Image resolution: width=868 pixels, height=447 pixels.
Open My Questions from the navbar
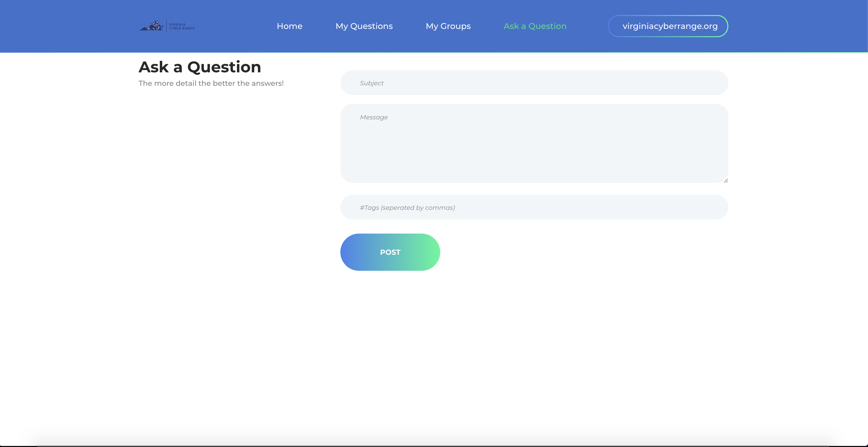(x=364, y=26)
